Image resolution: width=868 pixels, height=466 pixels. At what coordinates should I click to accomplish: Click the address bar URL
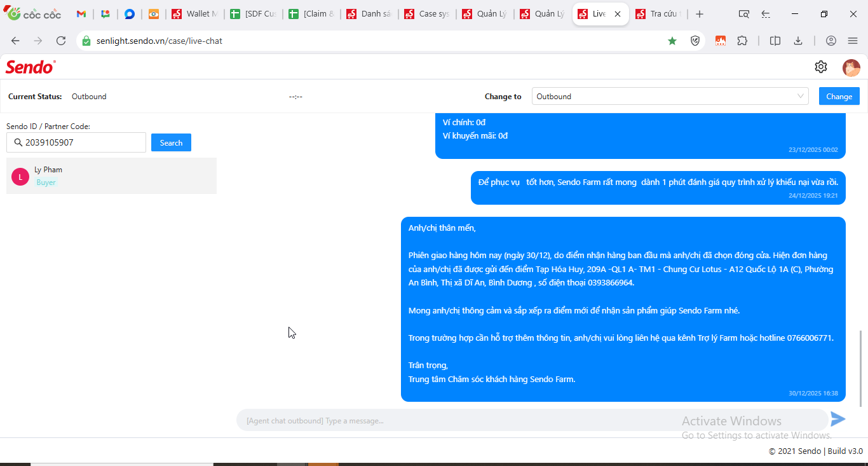click(x=159, y=41)
